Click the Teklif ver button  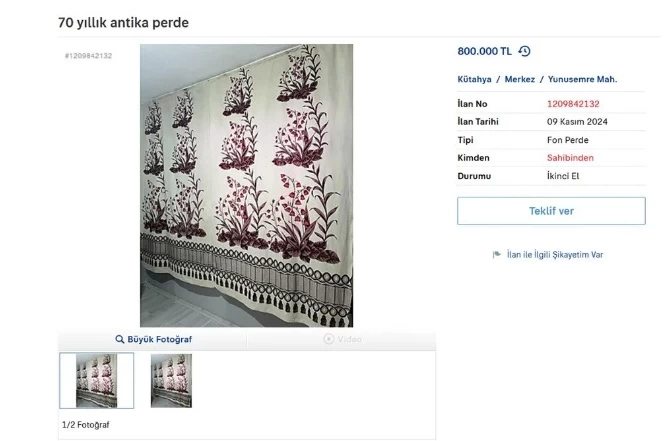click(x=551, y=211)
